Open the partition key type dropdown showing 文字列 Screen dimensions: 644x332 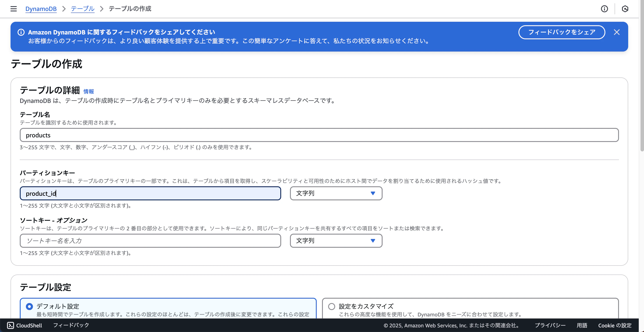[336, 193]
